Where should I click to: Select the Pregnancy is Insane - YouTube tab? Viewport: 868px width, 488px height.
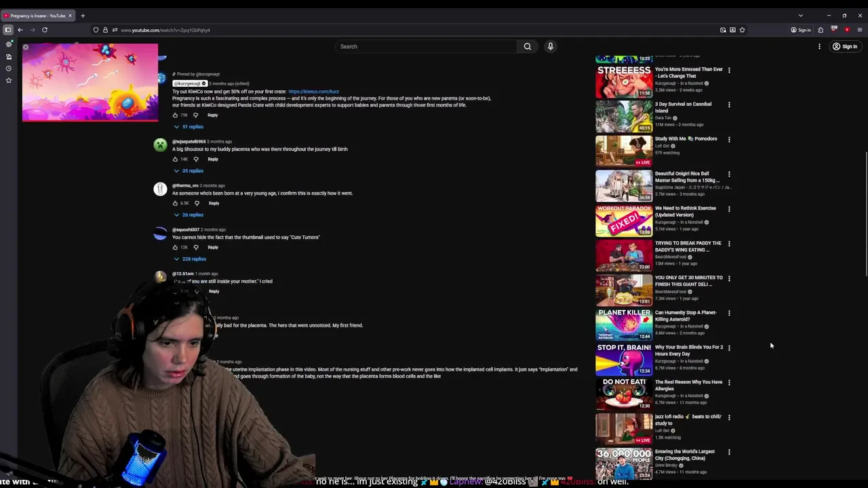coord(37,16)
